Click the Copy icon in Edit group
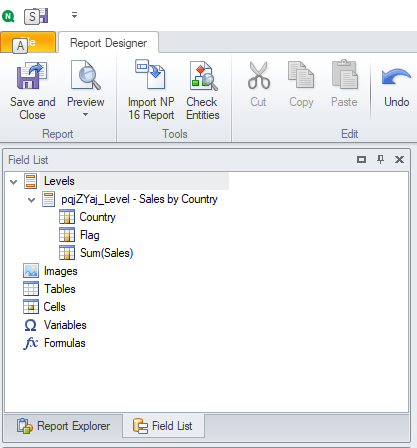Screen dimensions: 417x448 coord(301,75)
